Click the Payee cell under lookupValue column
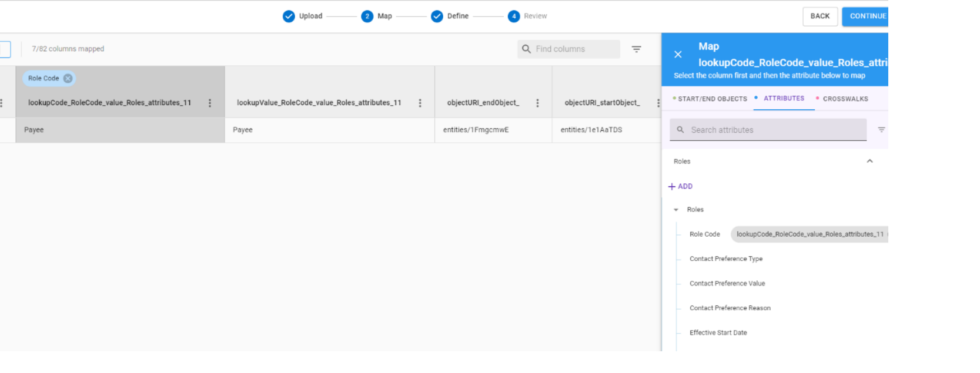This screenshot has width=980, height=373. click(329, 130)
